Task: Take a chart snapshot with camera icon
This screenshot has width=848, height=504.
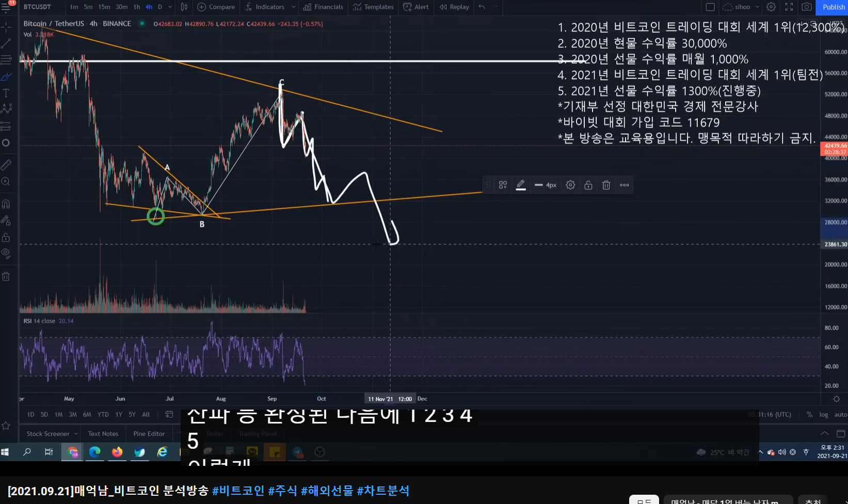Action: 807,7
